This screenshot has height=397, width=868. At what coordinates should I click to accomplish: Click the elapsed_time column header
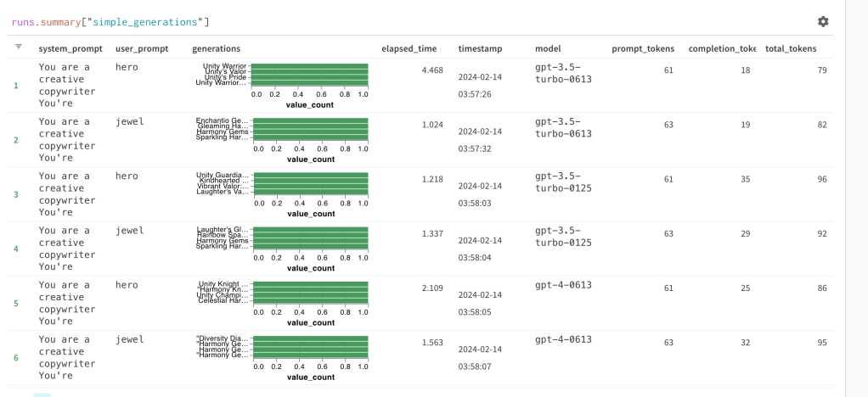point(409,48)
